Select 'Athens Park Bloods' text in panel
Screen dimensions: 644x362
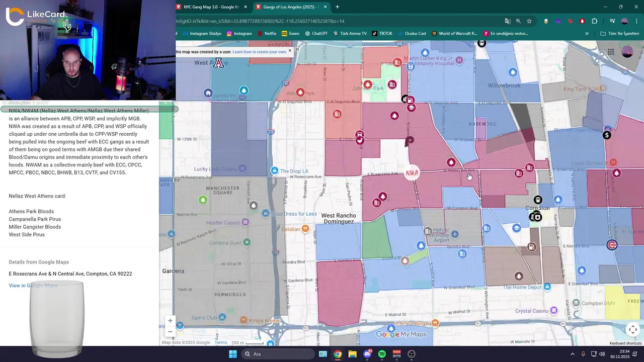click(x=31, y=212)
